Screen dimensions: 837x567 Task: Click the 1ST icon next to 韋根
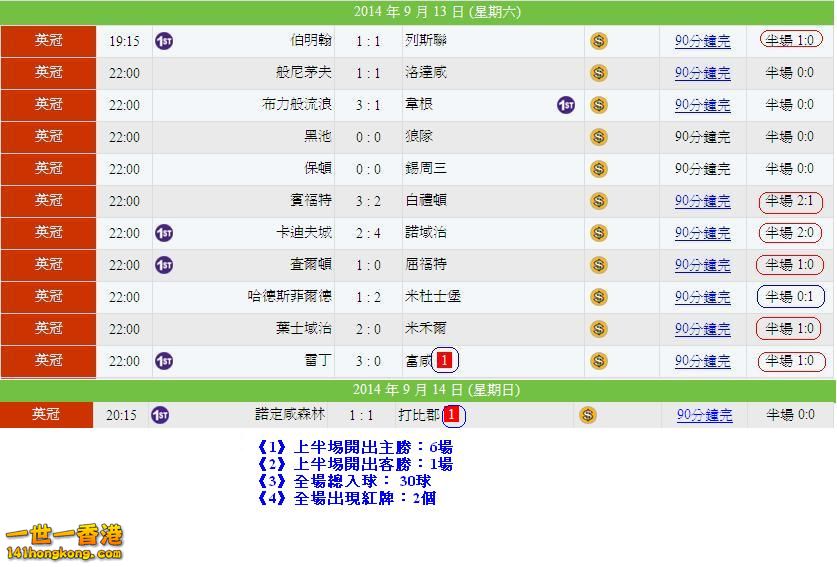566,105
